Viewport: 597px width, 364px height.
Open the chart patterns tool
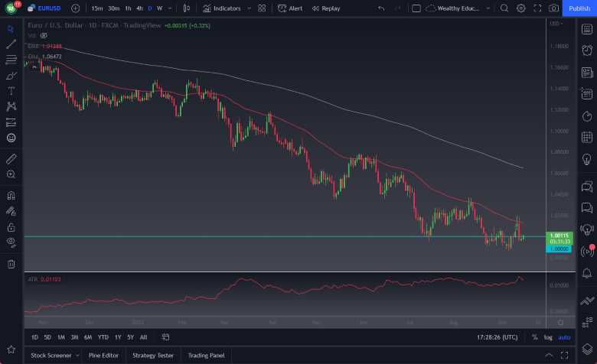click(x=11, y=106)
